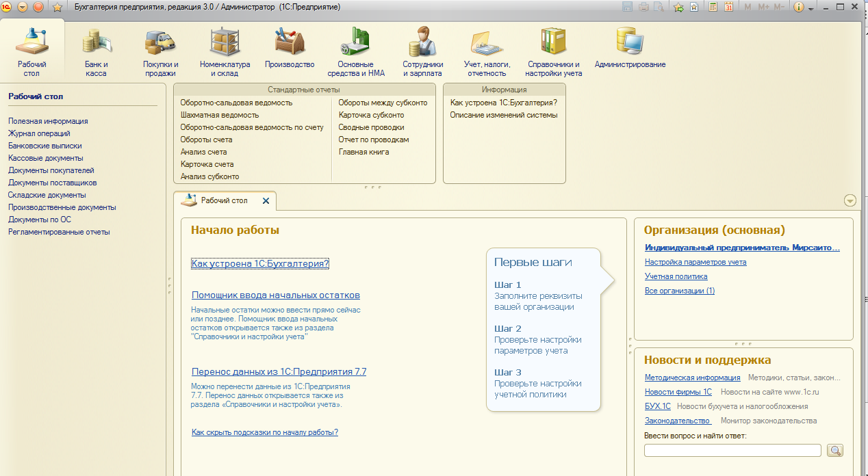Click the red round button in title bar
This screenshot has width=868, height=476.
38,7
